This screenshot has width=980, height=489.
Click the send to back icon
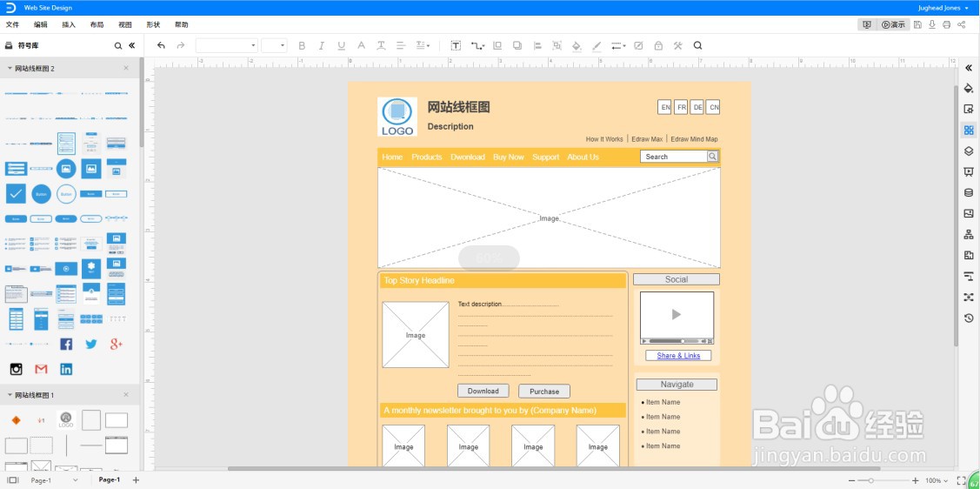[517, 45]
